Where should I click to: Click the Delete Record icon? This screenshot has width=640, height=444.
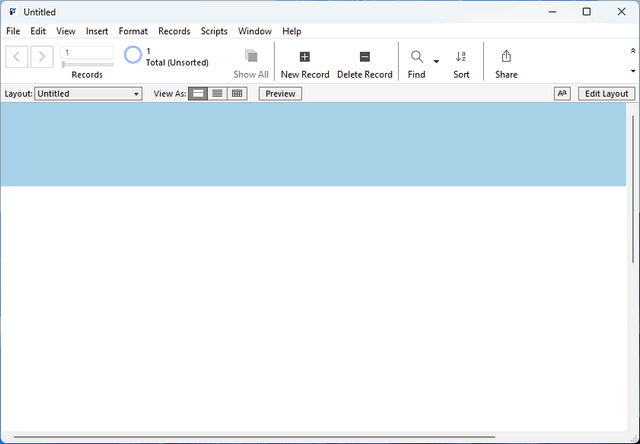(365, 58)
